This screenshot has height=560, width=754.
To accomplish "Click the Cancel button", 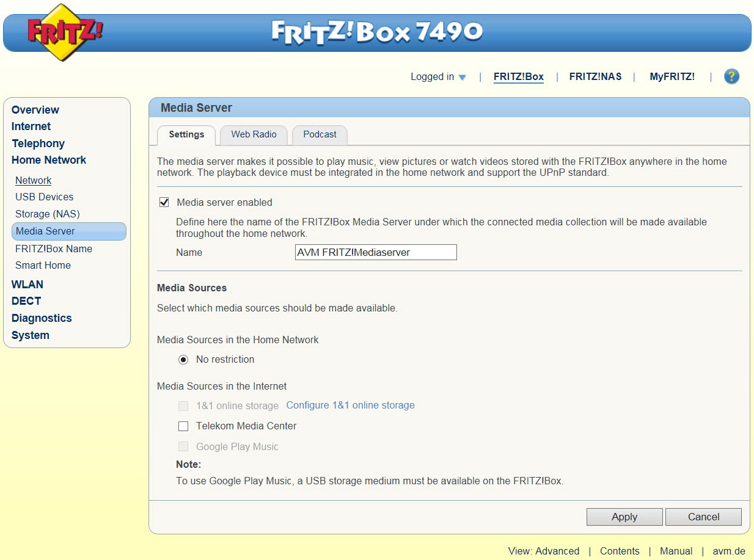I will click(x=703, y=517).
